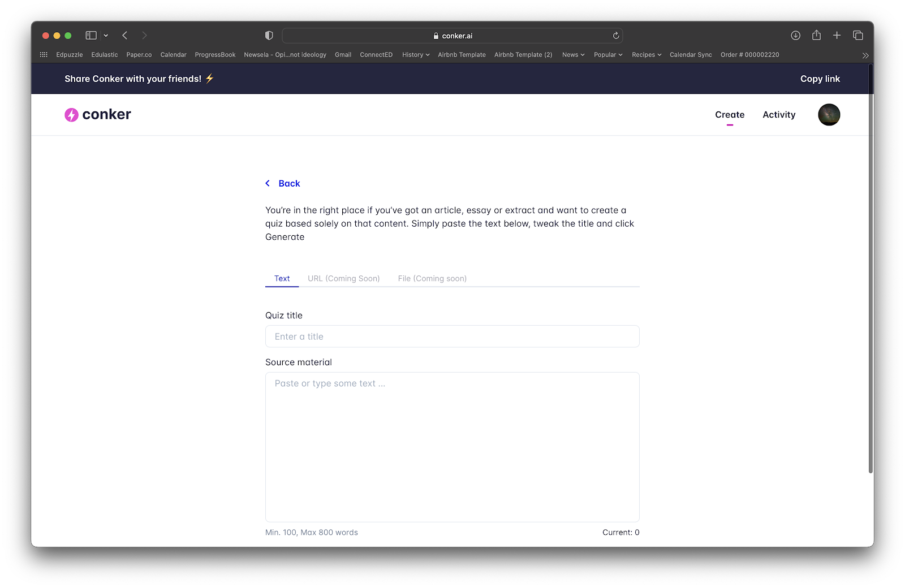Open a new tab with plus icon
The width and height of the screenshot is (905, 588).
[837, 35]
